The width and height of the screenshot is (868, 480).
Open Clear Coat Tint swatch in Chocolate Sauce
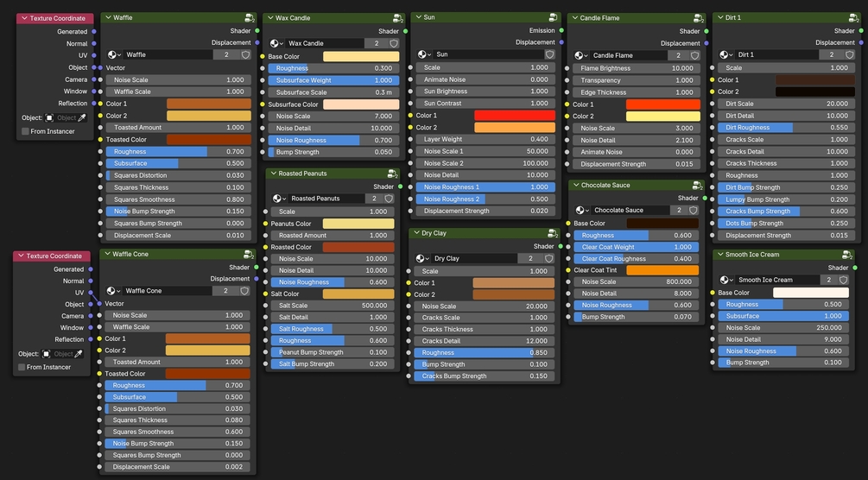coord(662,270)
